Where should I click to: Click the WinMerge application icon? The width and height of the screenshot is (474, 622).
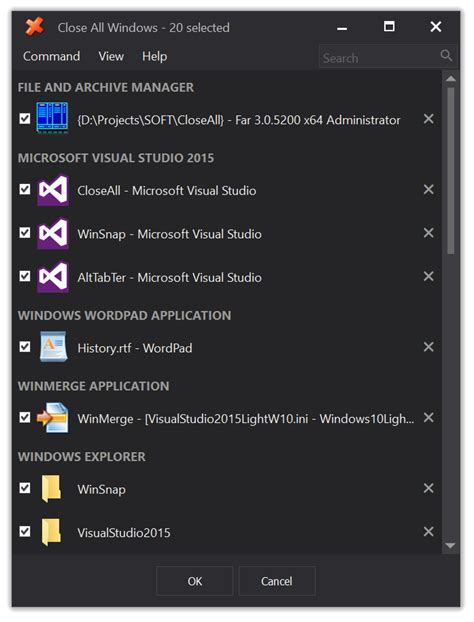(52, 418)
